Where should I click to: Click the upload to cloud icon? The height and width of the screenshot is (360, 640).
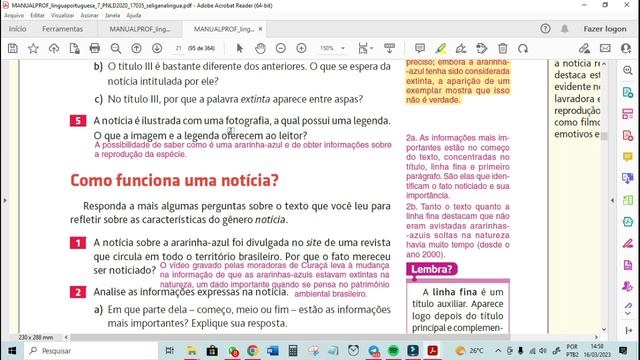[x=54, y=48]
